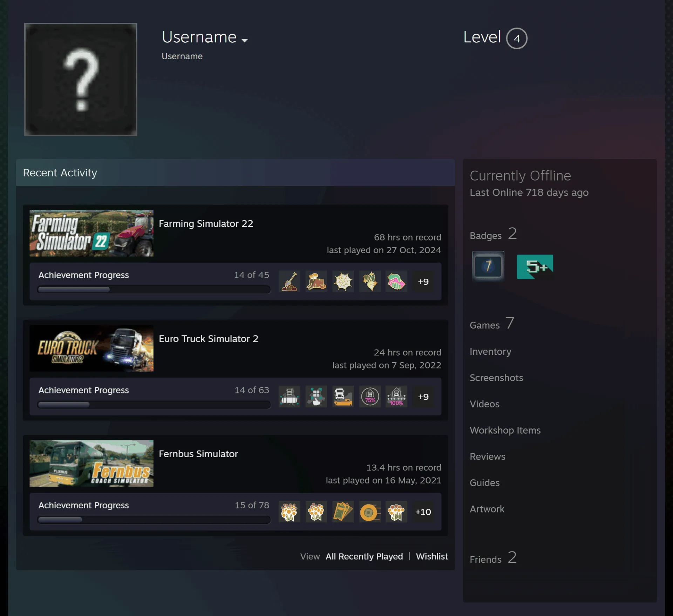View Workshop Items
This screenshot has width=673, height=616.
(505, 430)
